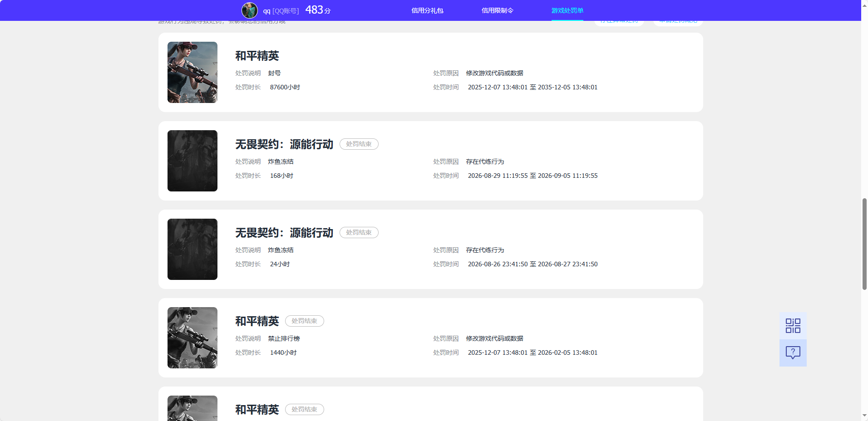Click the time range ending 2026-02-05 13:48:01
This screenshot has height=421, width=868.
[x=533, y=352]
